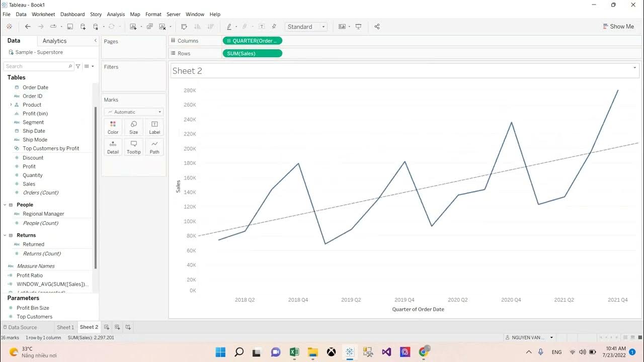This screenshot has width=644, height=362.
Task: Select the Regional Manager field
Action: (x=43, y=214)
